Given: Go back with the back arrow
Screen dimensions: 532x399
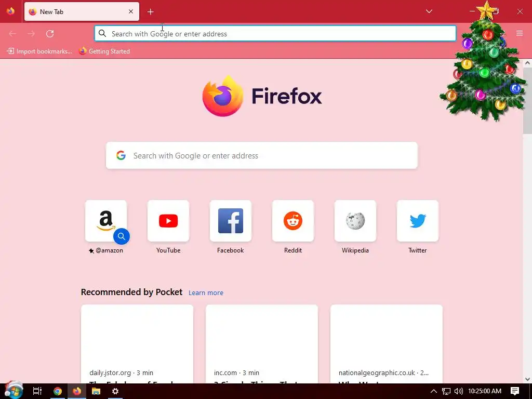Looking at the screenshot, I should (x=12, y=34).
